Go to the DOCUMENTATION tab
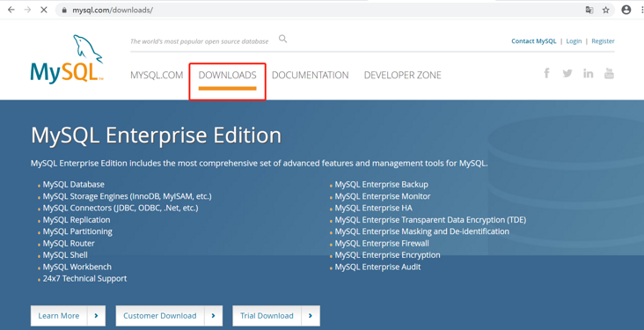 (x=310, y=75)
